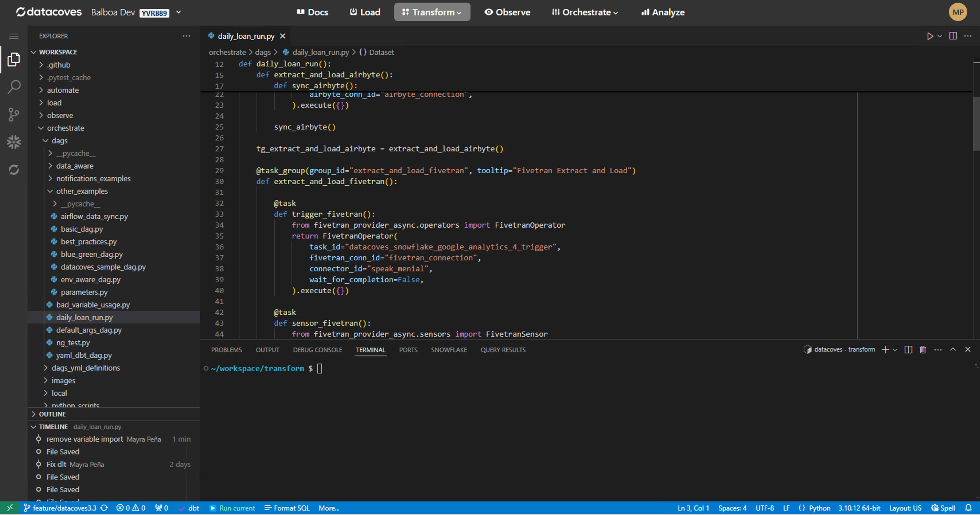This screenshot has height=515, width=980.
Task: Split the editor to the right
Action: coord(953,36)
